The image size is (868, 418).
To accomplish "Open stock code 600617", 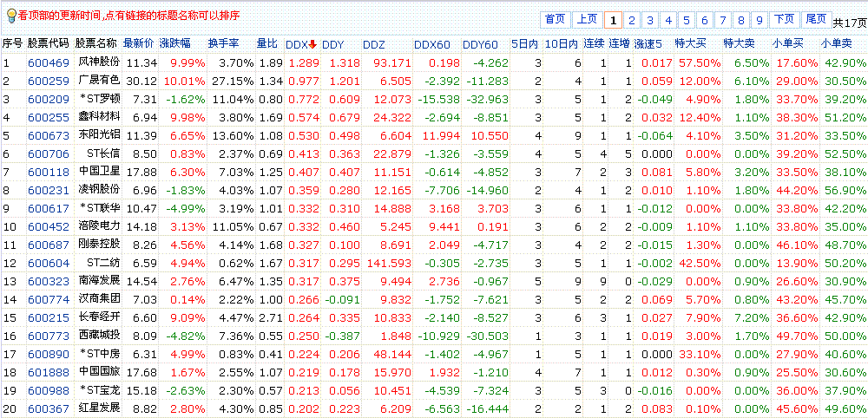I will [49, 209].
